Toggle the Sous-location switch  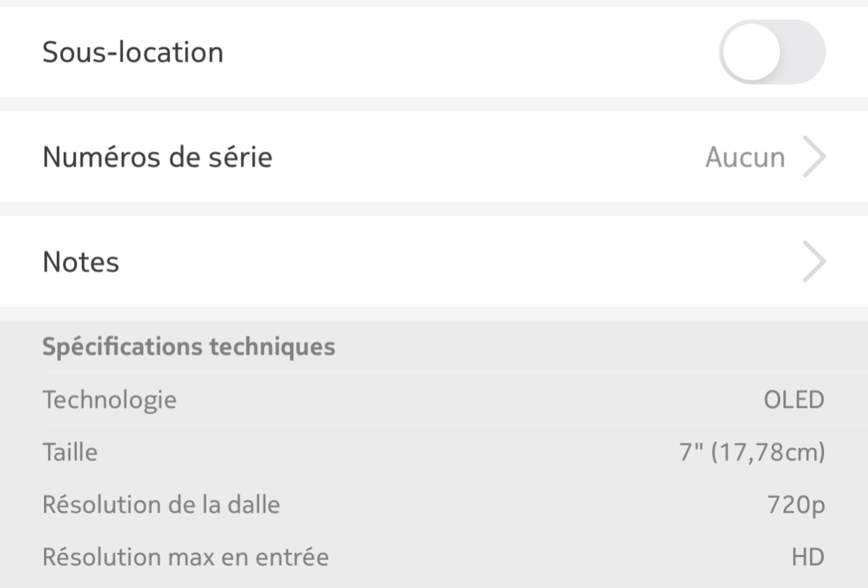772,52
